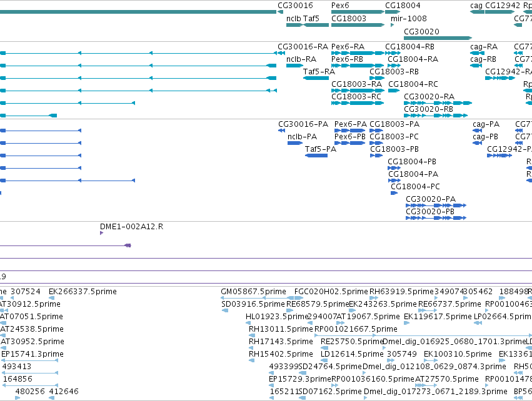Select the RH13011.5prime EST label

pyautogui.click(x=281, y=329)
